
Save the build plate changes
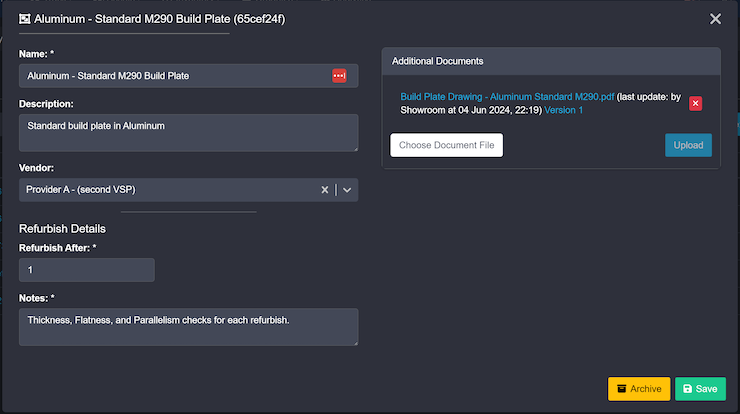pos(700,389)
